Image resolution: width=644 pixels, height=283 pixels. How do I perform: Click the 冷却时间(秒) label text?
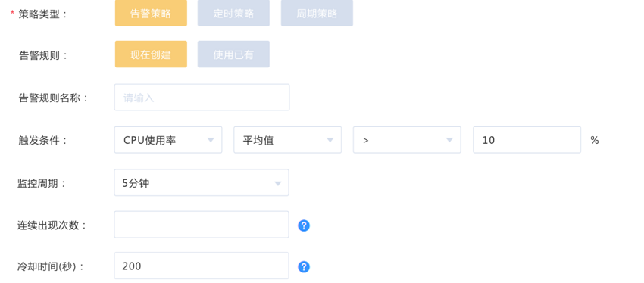(51, 267)
